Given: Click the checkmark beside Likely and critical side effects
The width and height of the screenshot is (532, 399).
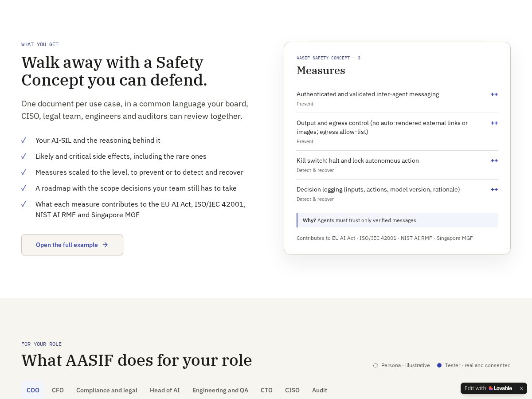Looking at the screenshot, I should (24, 156).
